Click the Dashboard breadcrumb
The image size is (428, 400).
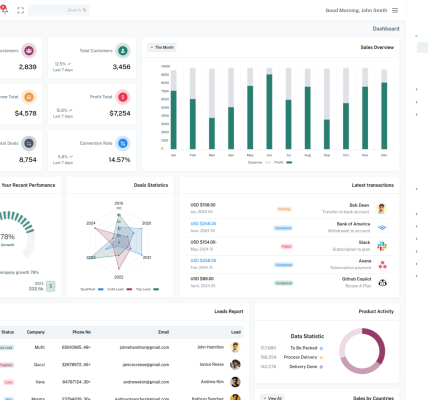[x=386, y=29]
